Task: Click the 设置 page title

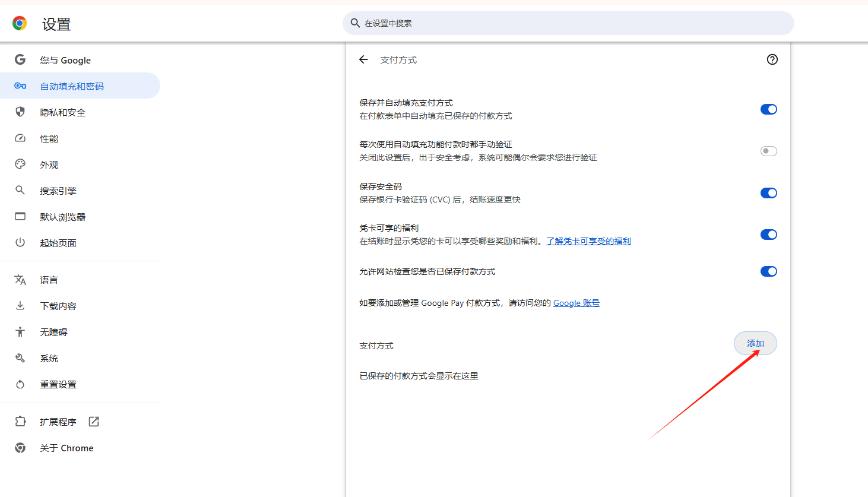Action: tap(56, 24)
